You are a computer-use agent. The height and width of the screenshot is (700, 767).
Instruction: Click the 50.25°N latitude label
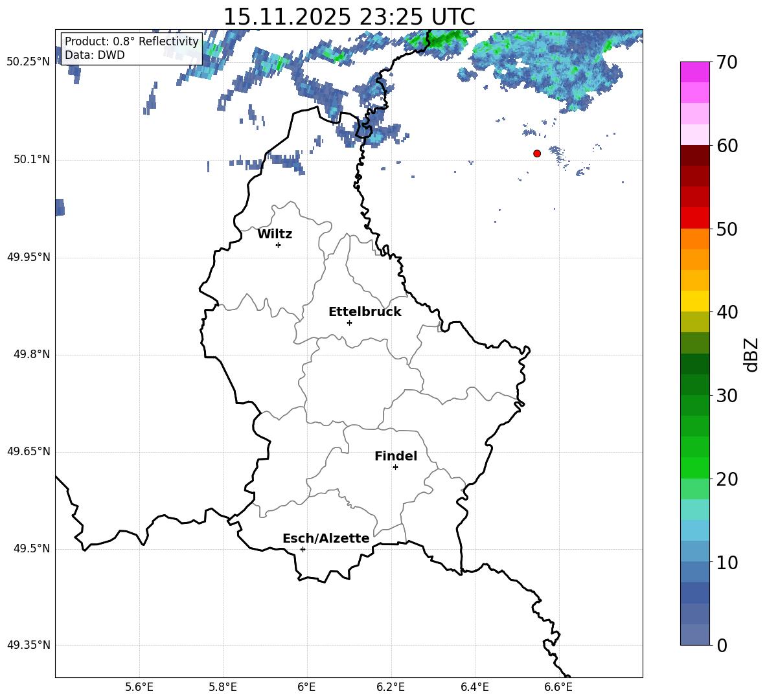tap(29, 62)
